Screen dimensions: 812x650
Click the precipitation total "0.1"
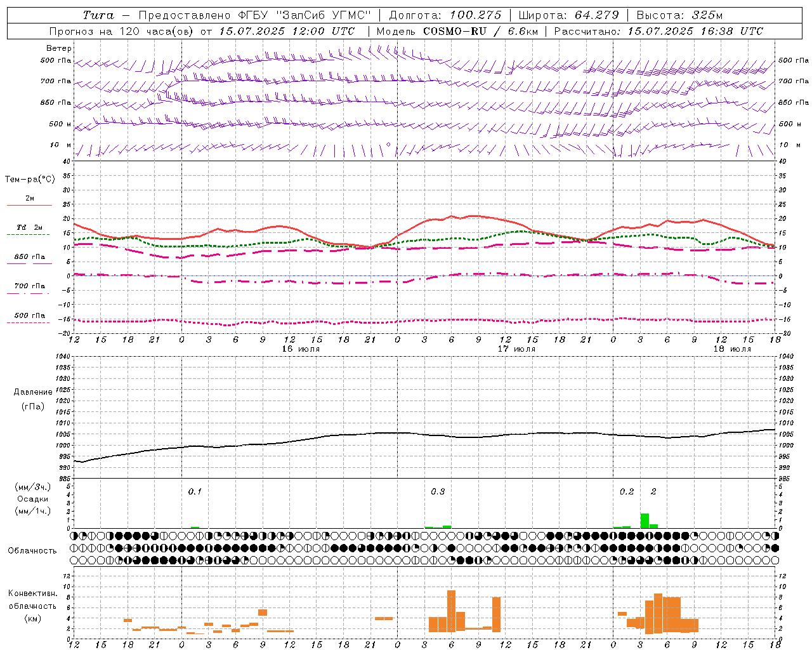(x=195, y=492)
